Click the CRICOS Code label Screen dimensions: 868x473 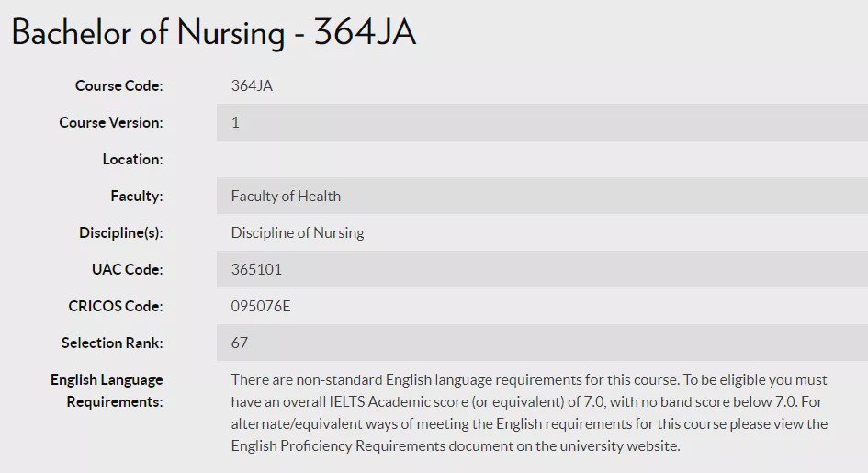(x=115, y=306)
